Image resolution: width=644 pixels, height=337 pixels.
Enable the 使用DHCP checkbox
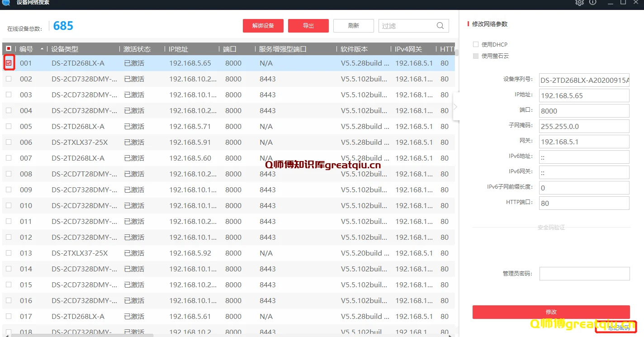point(475,44)
